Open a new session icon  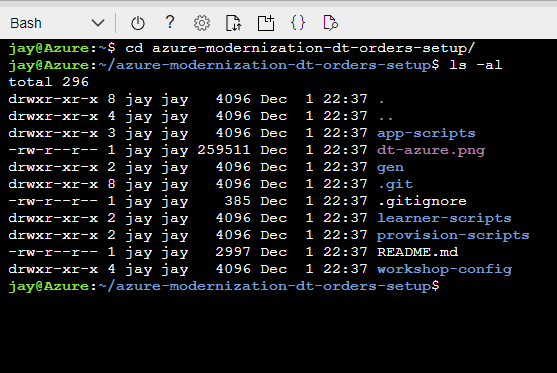pyautogui.click(x=266, y=23)
